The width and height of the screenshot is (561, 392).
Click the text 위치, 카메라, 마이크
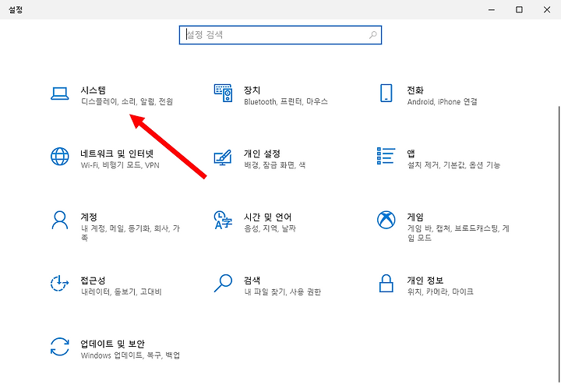pos(440,291)
